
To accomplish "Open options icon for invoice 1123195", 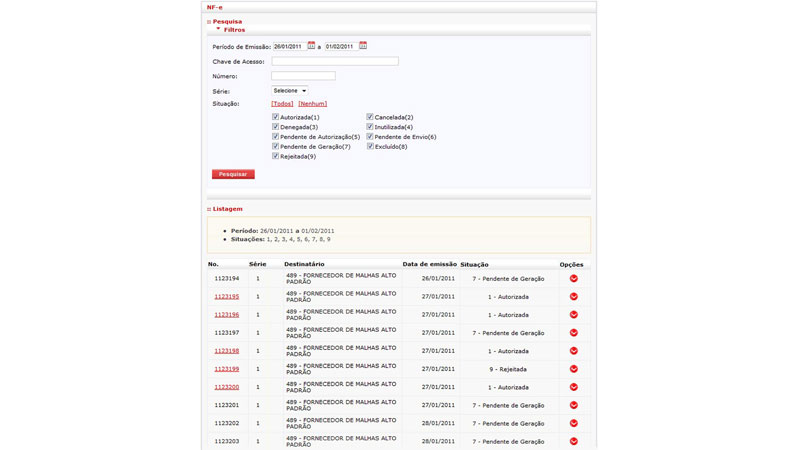I will [573, 297].
